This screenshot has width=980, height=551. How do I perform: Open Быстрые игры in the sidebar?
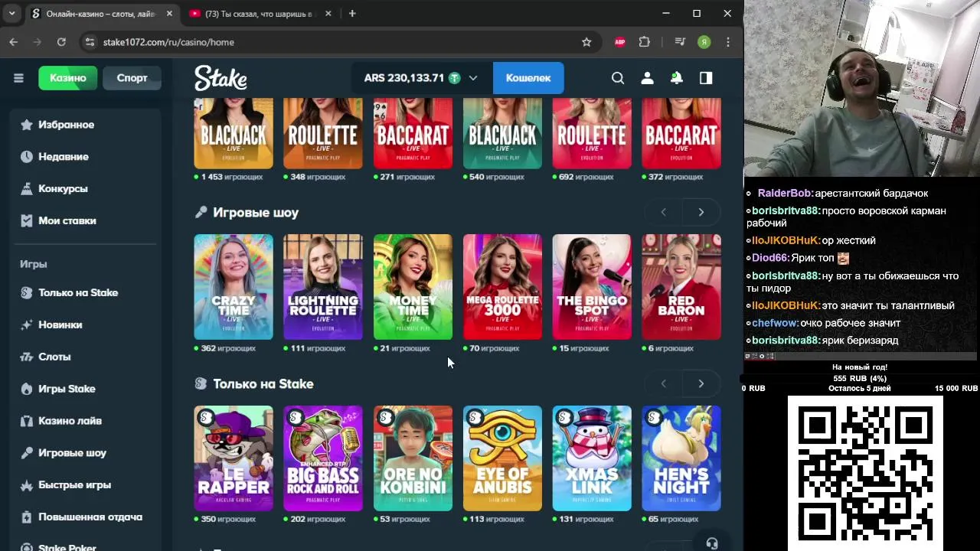(87, 485)
